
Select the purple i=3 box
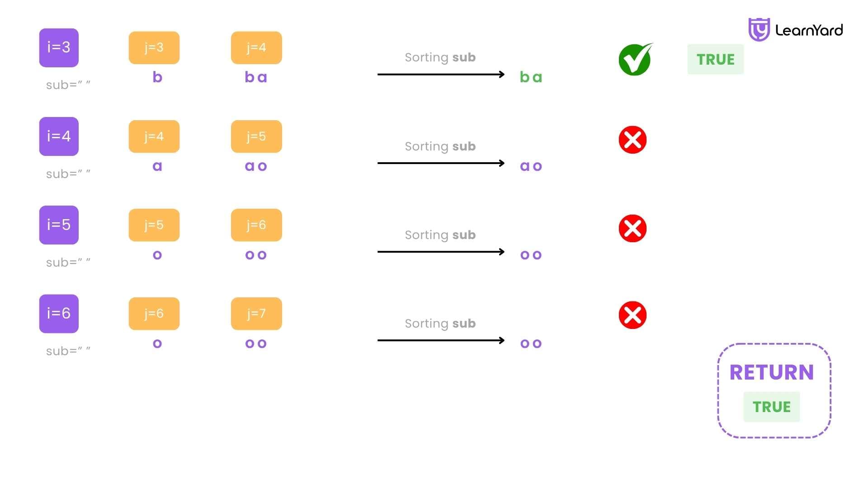pyautogui.click(x=59, y=48)
